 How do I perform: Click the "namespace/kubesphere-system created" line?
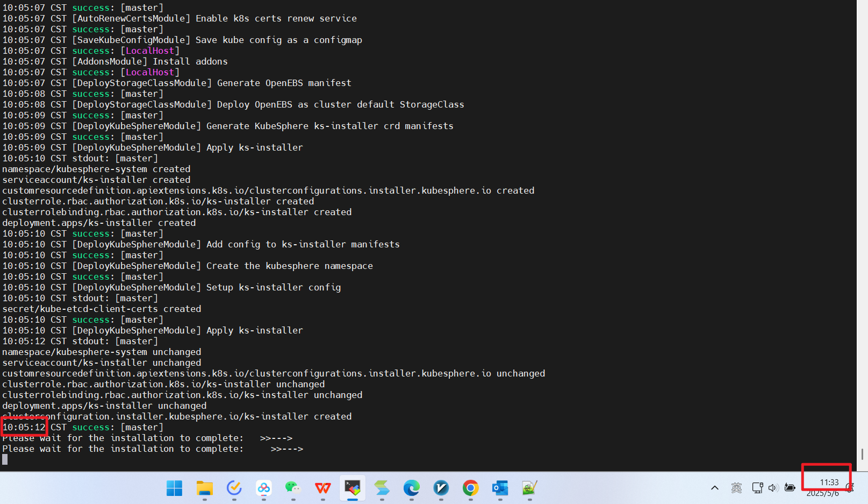(96, 169)
